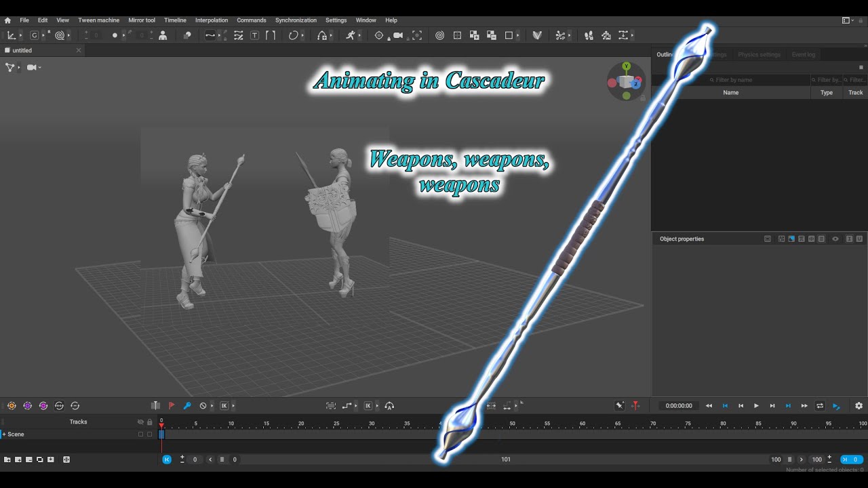This screenshot has height=488, width=868.
Task: Toggle the U button in Object properties
Action: (859, 239)
